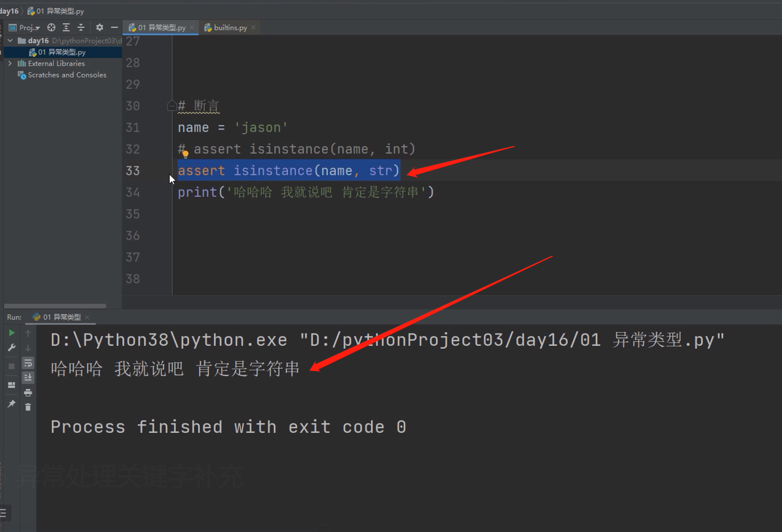Click the commented assert on line 32
The image size is (782, 532).
click(296, 149)
